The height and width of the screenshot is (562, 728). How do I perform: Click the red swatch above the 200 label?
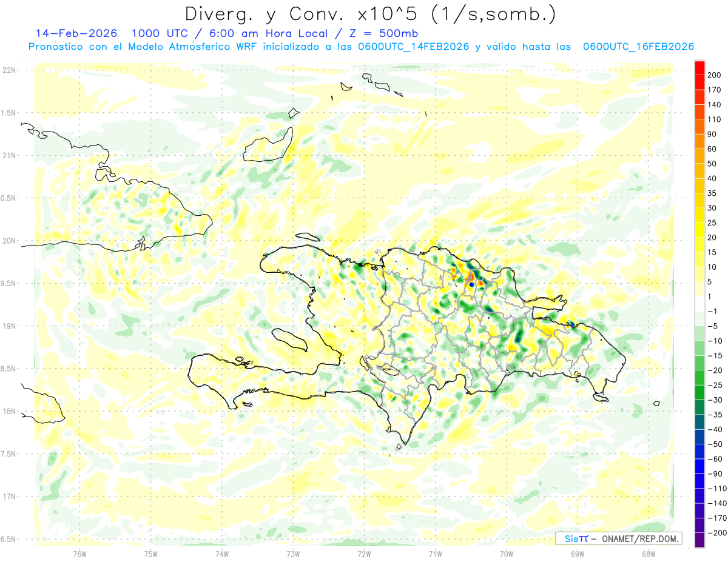tap(699, 67)
